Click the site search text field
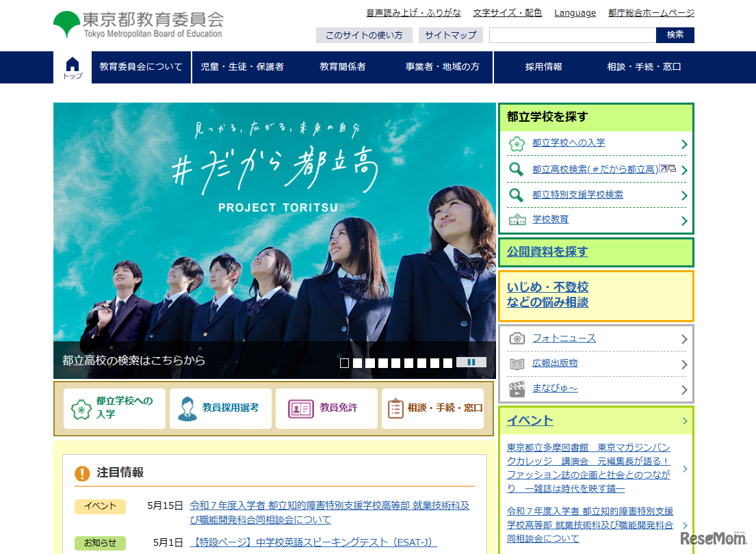The width and height of the screenshot is (756, 554). click(x=572, y=35)
